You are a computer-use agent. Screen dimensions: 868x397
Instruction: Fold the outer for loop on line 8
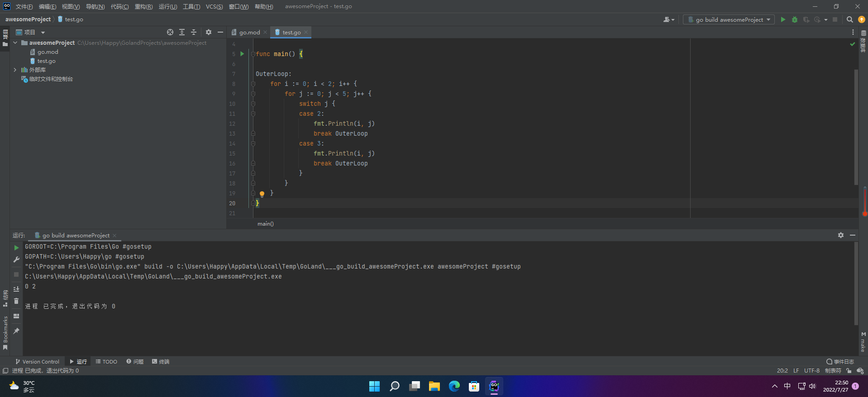pos(253,84)
